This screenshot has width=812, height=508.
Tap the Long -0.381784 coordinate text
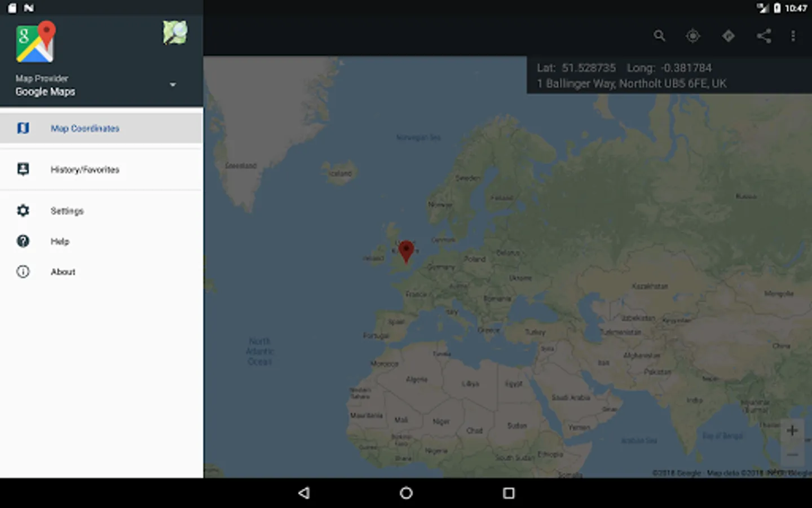coord(669,68)
